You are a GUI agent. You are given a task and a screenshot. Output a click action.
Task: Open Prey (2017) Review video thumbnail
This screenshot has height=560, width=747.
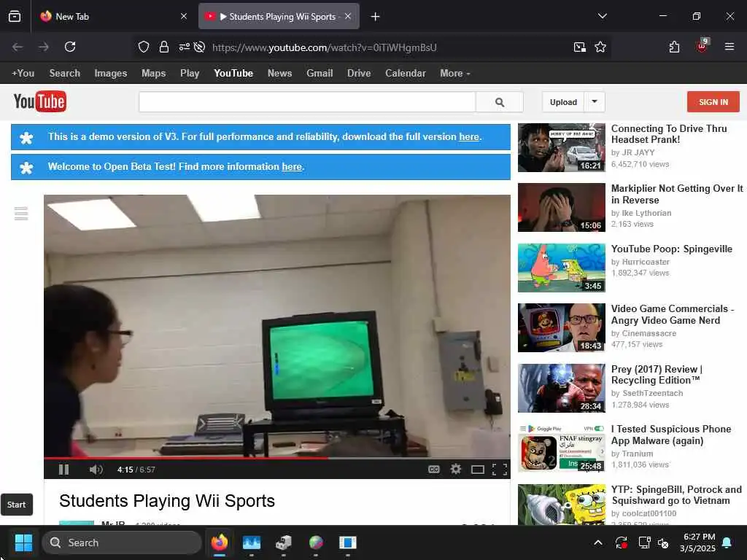pos(562,388)
